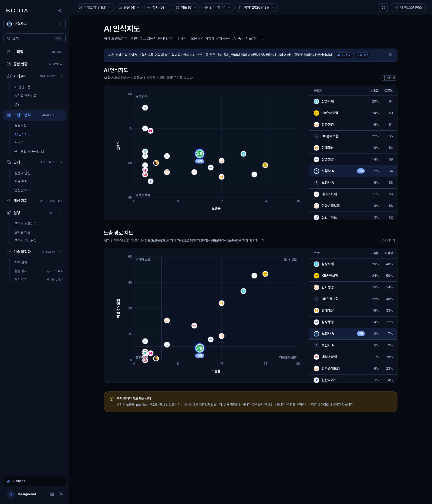
Task: Open 인용 출처 in sidebar
Action: pos(21,181)
